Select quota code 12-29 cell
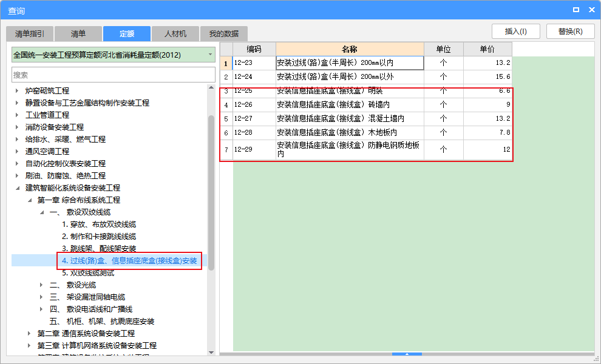The width and height of the screenshot is (601, 364). 254,149
